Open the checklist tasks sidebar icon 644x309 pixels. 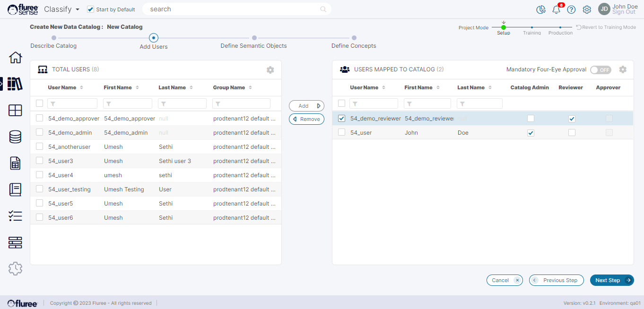tap(15, 216)
